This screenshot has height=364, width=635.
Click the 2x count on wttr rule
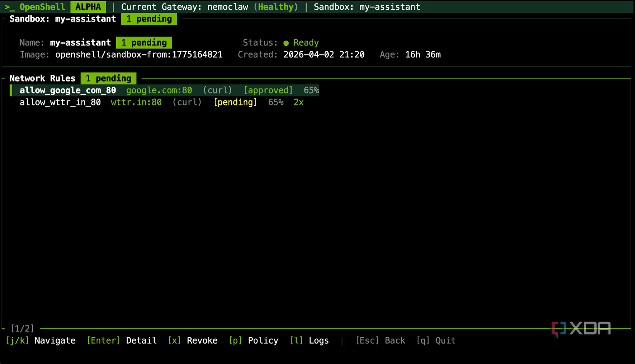click(299, 102)
